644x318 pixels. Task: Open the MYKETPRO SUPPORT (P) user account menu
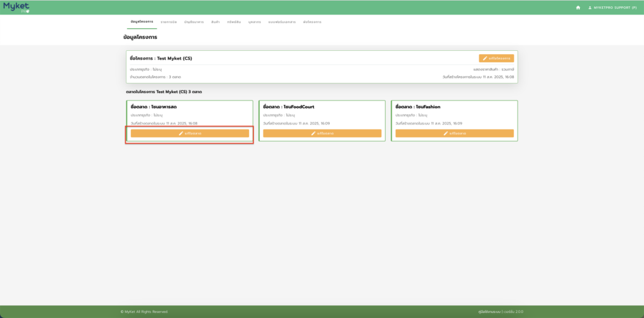coord(613,8)
